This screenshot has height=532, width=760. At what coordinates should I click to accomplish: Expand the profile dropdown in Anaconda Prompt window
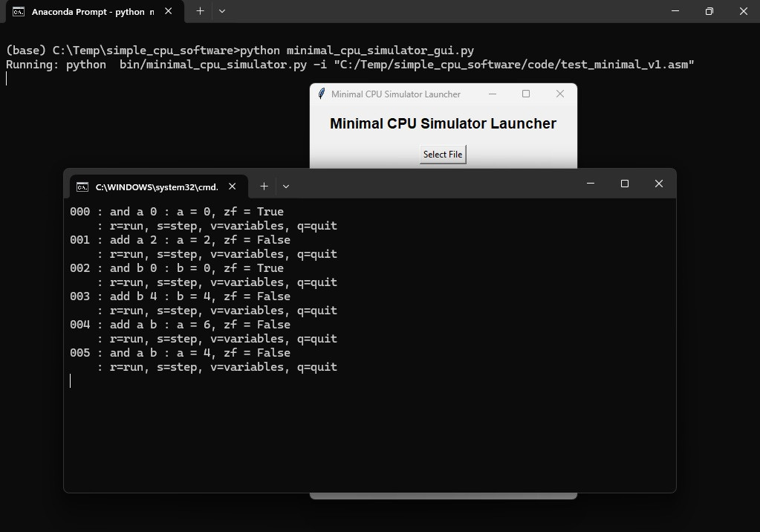click(x=222, y=11)
